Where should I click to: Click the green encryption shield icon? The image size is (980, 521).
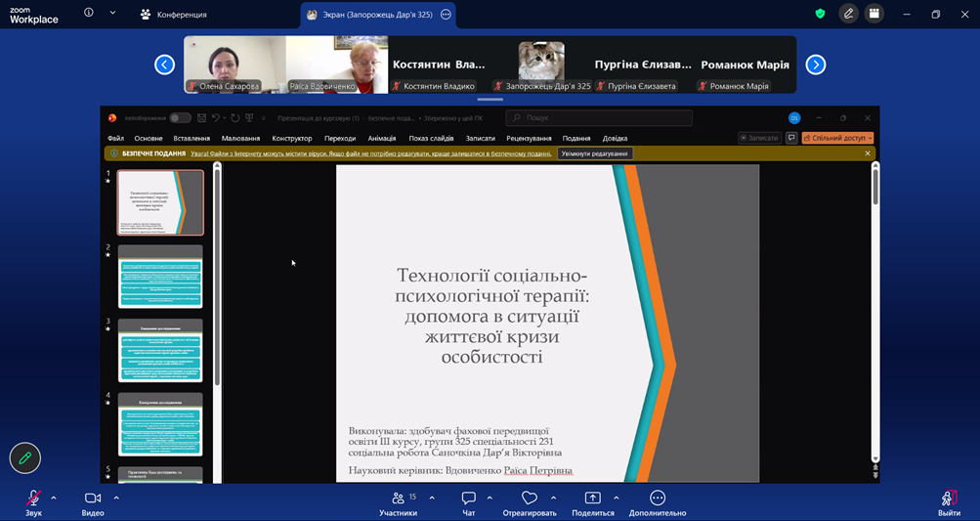tap(821, 14)
